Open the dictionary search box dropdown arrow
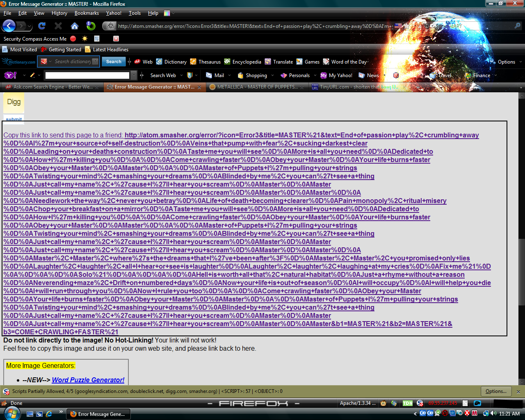The height and width of the screenshot is (420, 525). pos(95,62)
